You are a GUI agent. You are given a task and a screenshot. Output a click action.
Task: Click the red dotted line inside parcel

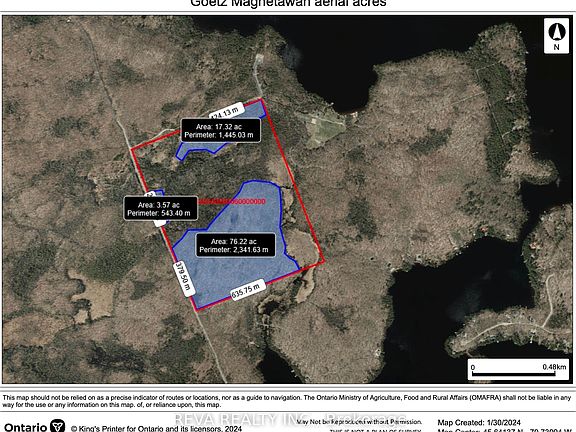231,201
